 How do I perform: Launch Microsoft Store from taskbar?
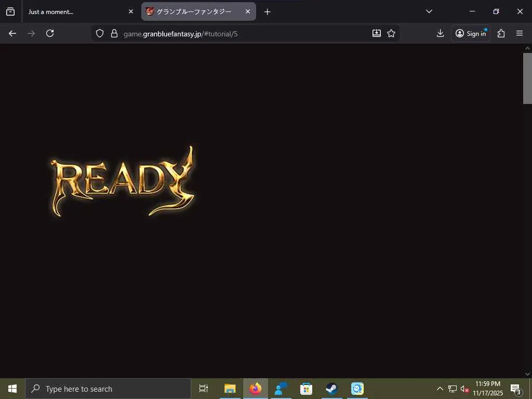(306, 389)
